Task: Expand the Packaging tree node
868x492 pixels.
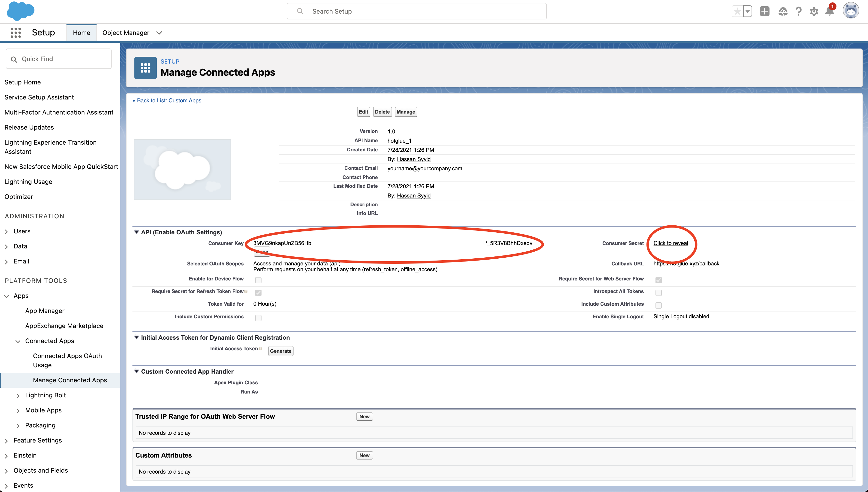Action: click(18, 426)
